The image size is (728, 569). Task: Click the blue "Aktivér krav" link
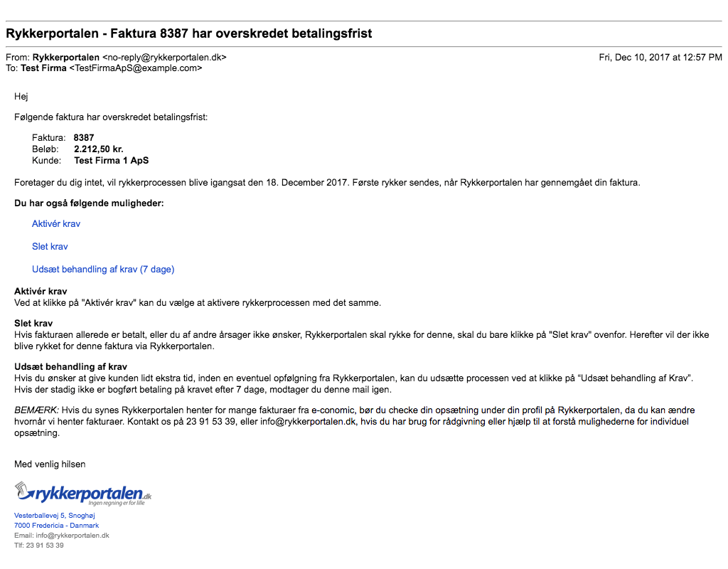coord(56,223)
